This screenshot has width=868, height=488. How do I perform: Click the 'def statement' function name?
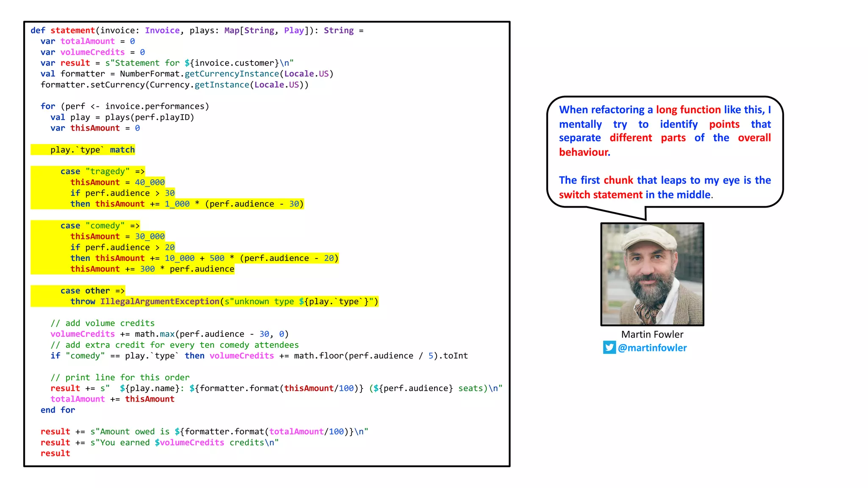click(x=72, y=30)
